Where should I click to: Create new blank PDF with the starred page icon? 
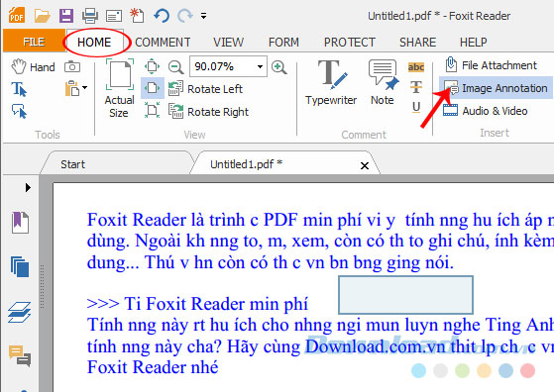pos(137,16)
